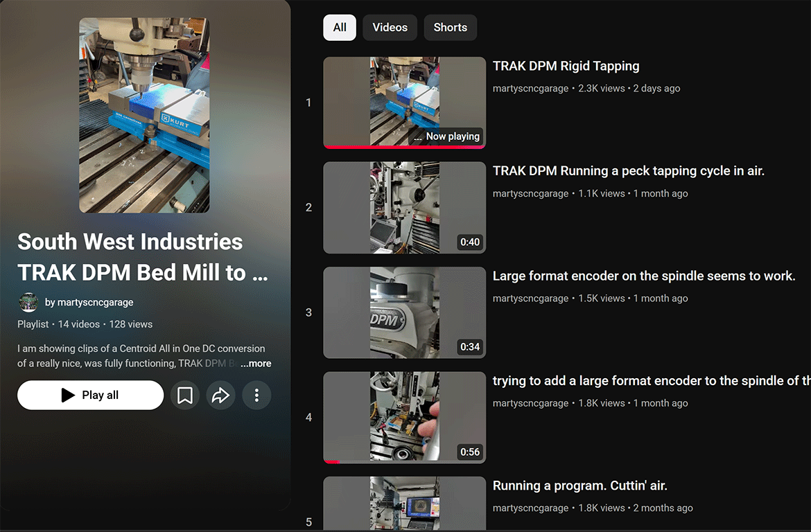Visit martyscncgarage under the peck tapping video
The height and width of the screenshot is (532, 811).
[530, 193]
